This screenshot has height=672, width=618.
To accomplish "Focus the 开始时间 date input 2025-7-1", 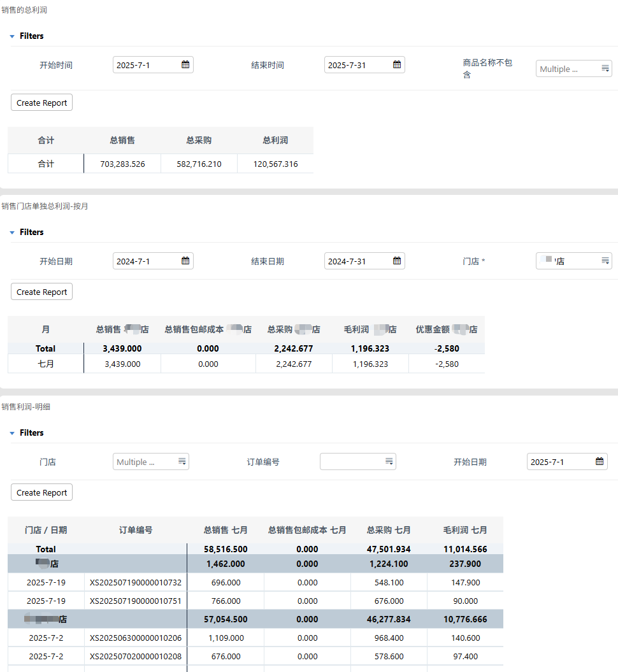I will pyautogui.click(x=153, y=65).
